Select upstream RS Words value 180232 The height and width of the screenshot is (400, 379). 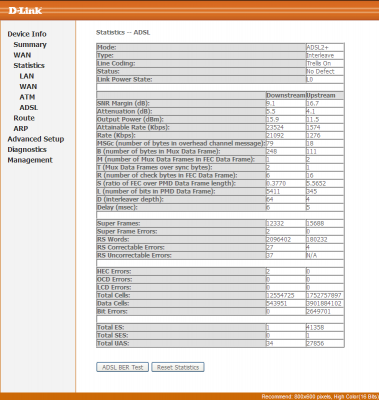pos(317,240)
